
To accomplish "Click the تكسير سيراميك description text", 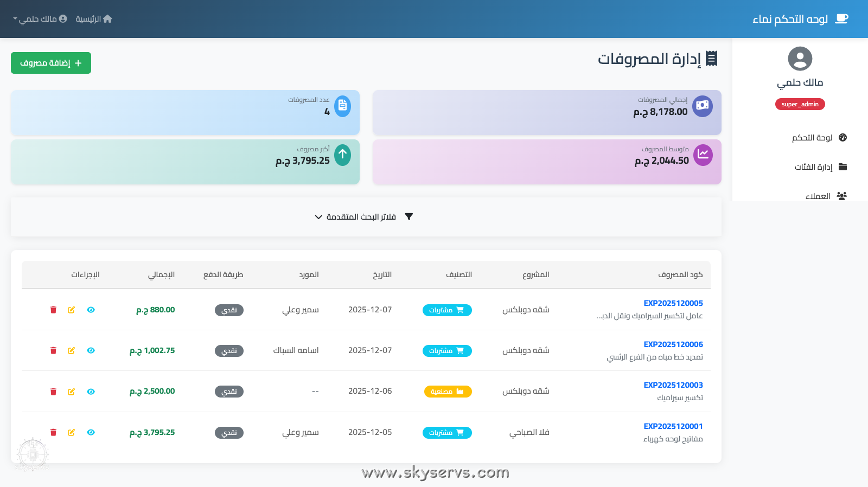I will tap(680, 398).
